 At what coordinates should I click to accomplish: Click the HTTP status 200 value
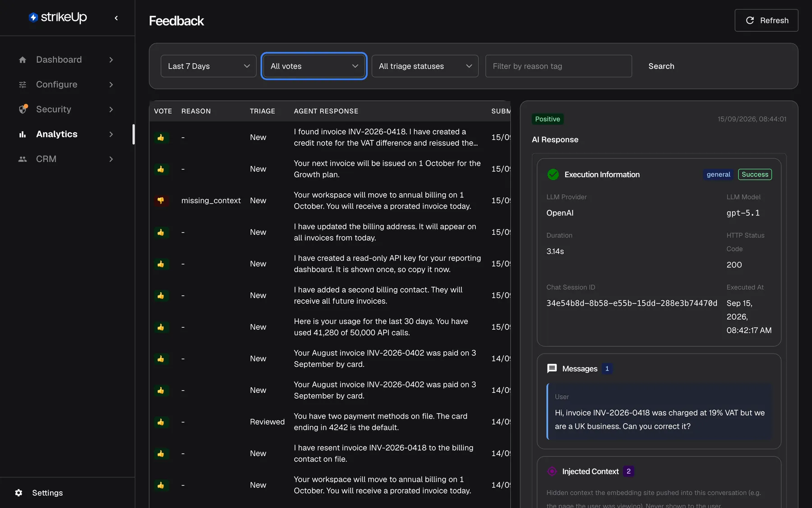pos(734,265)
